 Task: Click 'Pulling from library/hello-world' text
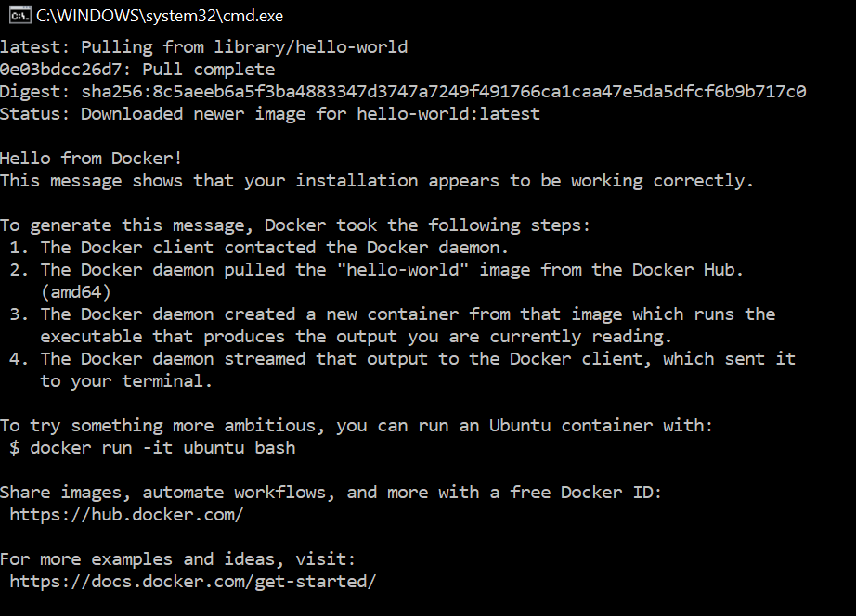coord(244,47)
